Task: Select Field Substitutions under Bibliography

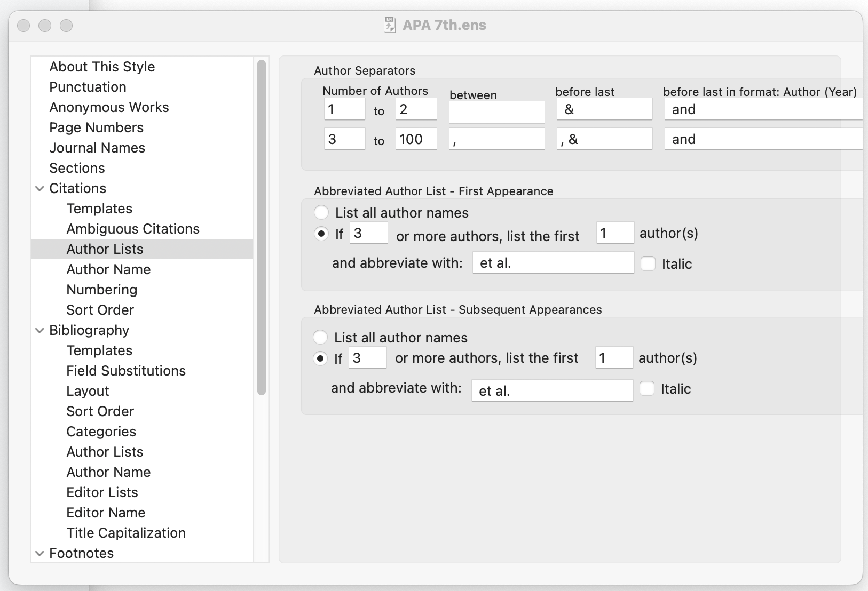Action: (126, 371)
